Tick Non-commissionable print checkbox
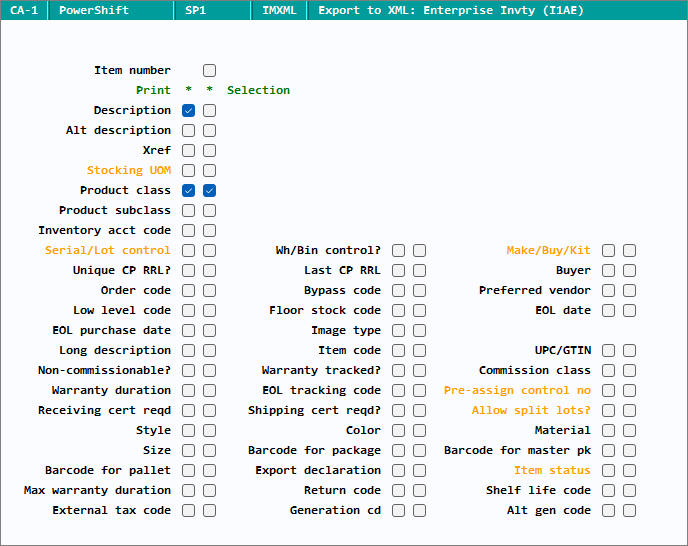The image size is (688, 546). point(188,370)
